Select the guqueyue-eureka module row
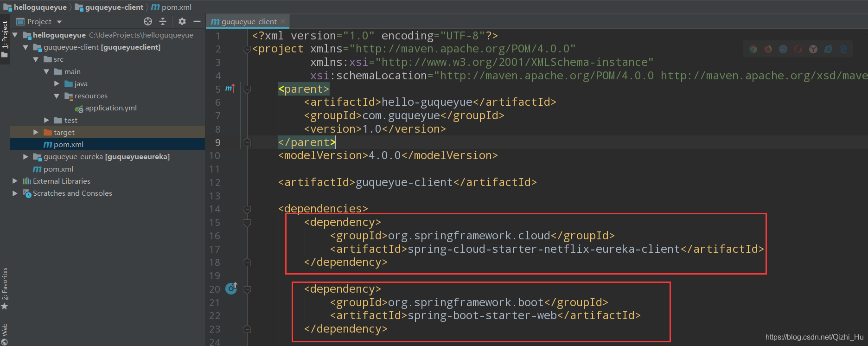 (x=108, y=157)
